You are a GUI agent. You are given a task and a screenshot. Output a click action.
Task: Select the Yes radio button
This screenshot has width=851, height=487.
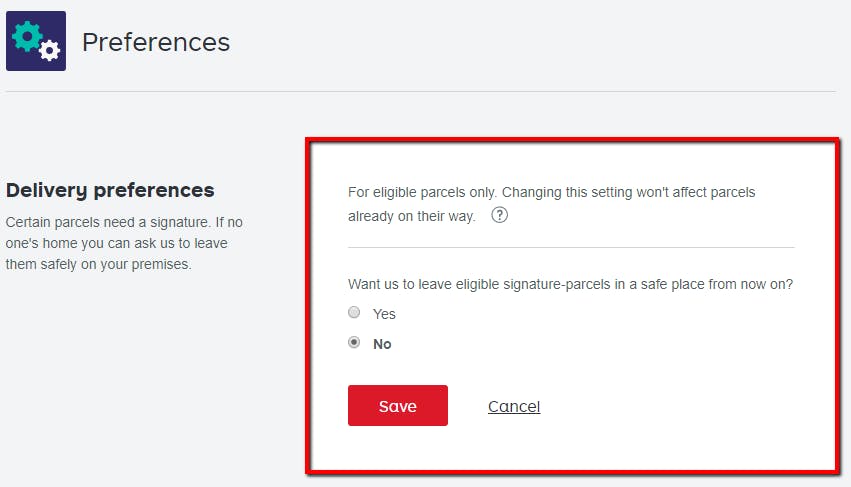coord(354,313)
